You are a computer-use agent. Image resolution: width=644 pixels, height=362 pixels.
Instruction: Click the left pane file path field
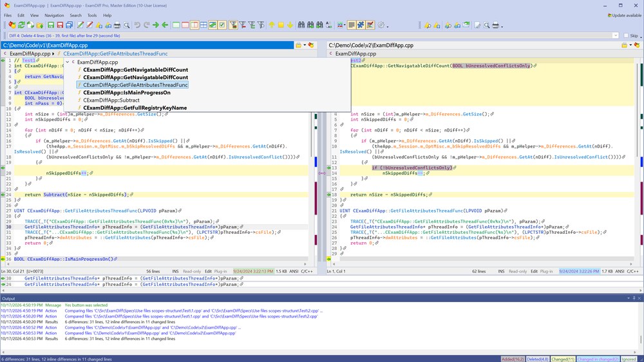[x=147, y=45]
